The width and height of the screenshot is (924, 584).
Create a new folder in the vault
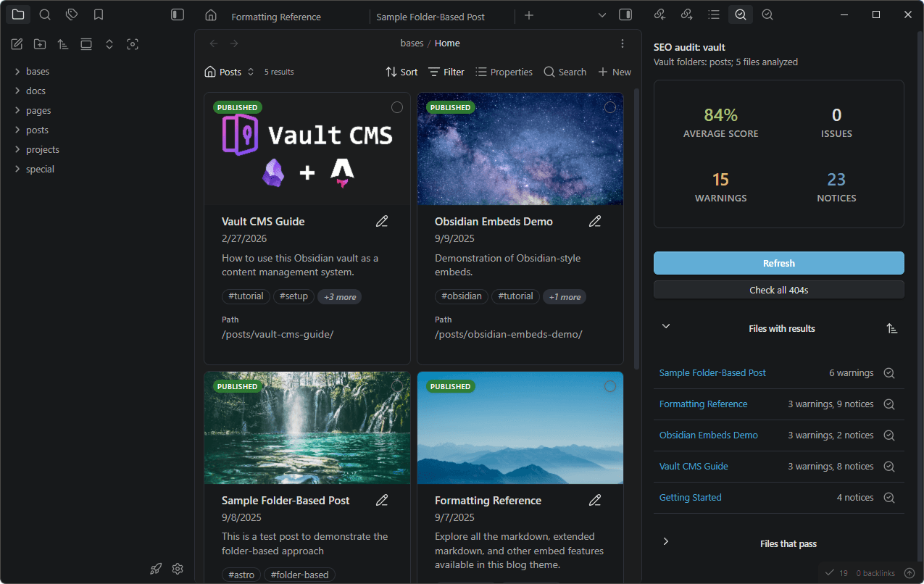pos(39,43)
